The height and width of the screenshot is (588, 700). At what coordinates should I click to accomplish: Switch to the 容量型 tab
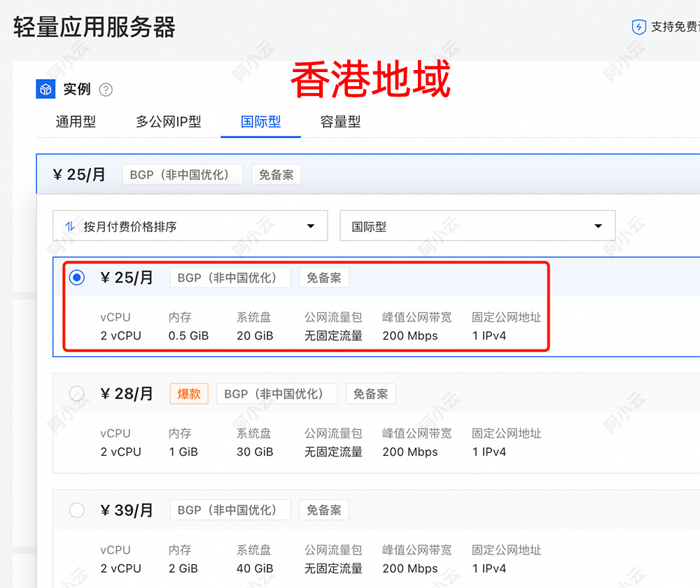(x=340, y=122)
